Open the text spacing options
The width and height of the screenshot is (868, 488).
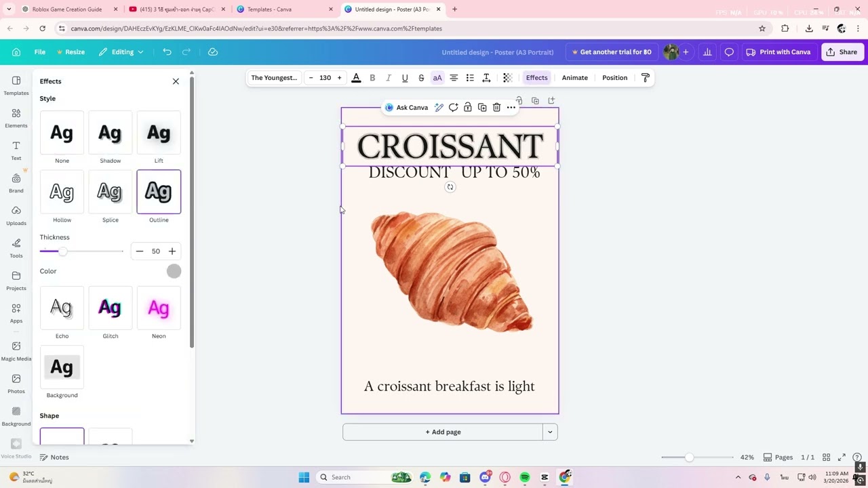pos(486,78)
